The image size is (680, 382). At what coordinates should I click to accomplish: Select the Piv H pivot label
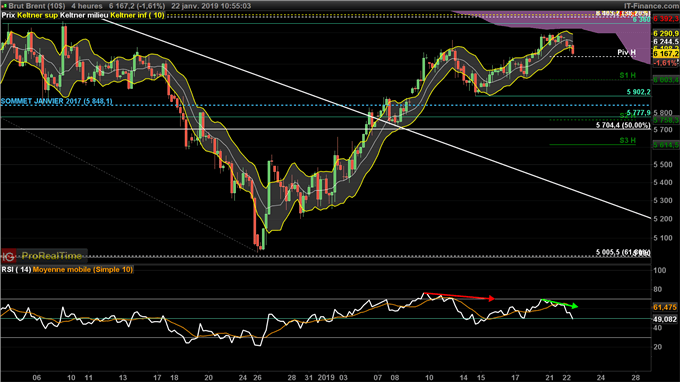(x=626, y=52)
